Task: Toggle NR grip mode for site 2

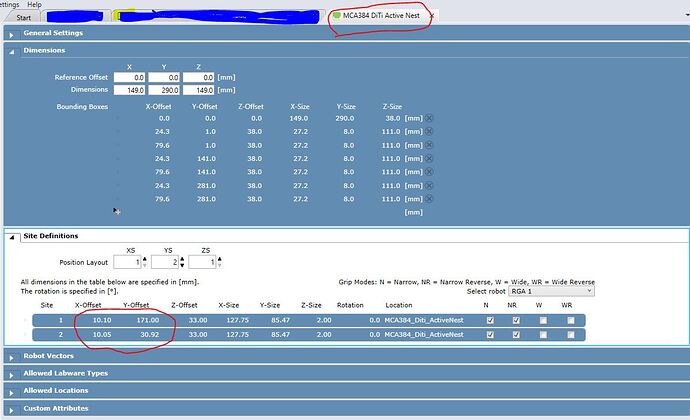Action: click(x=516, y=335)
